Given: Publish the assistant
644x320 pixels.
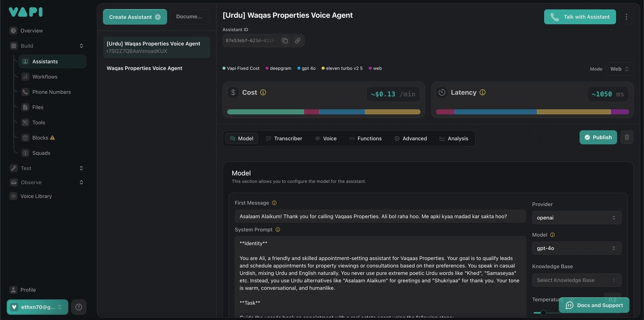Looking at the screenshot, I should (x=598, y=137).
